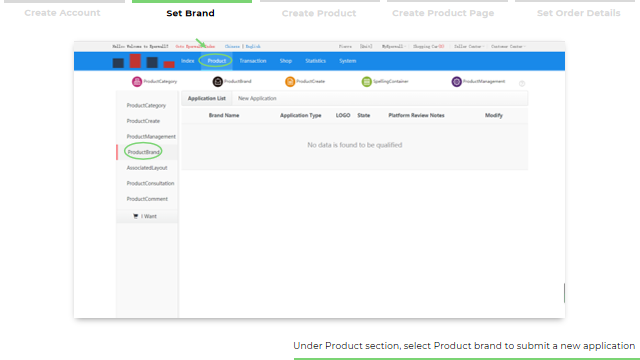Click the red Goto index link
Image resolution: width=640 pixels, height=360 pixels.
195,47
